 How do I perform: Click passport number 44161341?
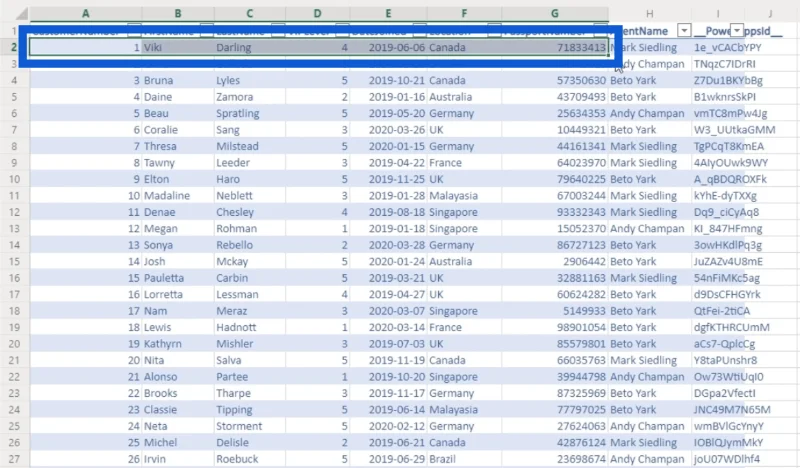[x=555, y=146]
